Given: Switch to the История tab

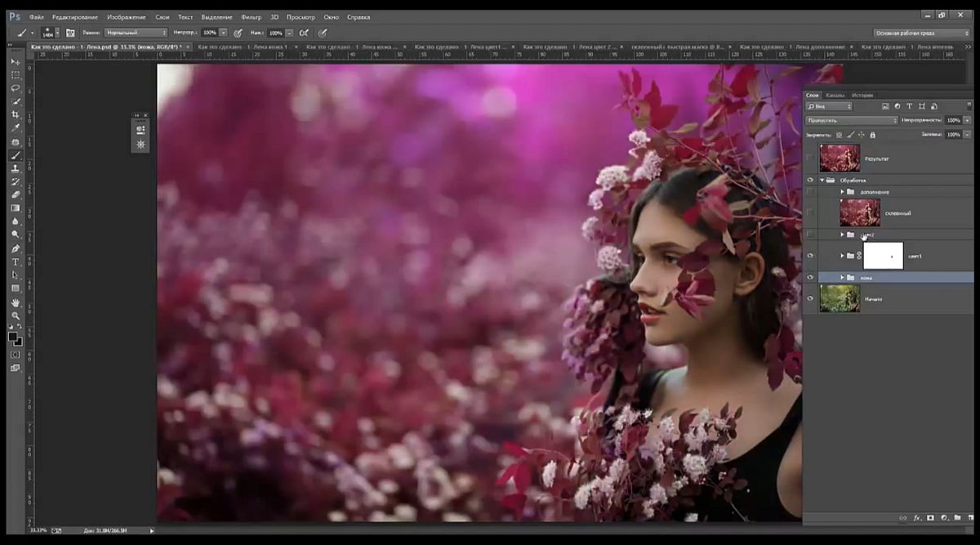Looking at the screenshot, I should [862, 95].
